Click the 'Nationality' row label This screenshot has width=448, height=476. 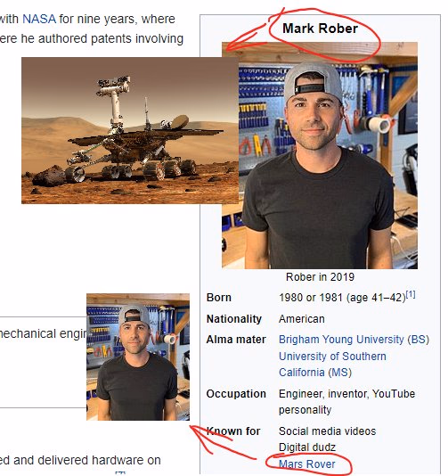click(x=234, y=319)
